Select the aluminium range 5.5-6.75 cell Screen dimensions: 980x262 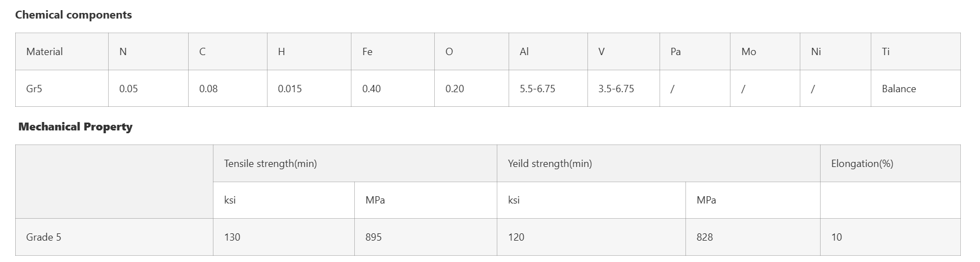pyautogui.click(x=537, y=89)
